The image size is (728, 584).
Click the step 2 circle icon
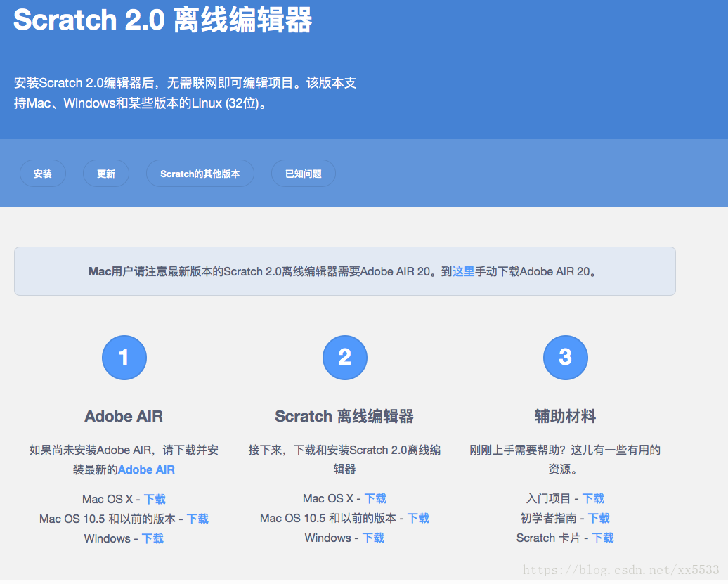pos(344,358)
